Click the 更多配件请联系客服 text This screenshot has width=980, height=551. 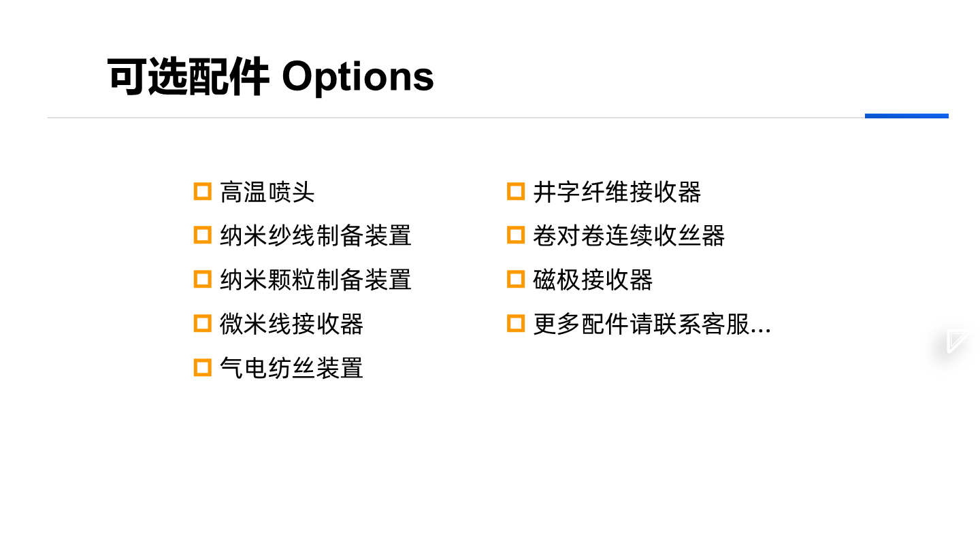click(651, 324)
